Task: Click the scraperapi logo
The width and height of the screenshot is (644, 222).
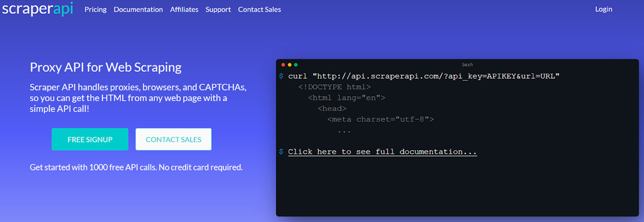Action: 37,9
